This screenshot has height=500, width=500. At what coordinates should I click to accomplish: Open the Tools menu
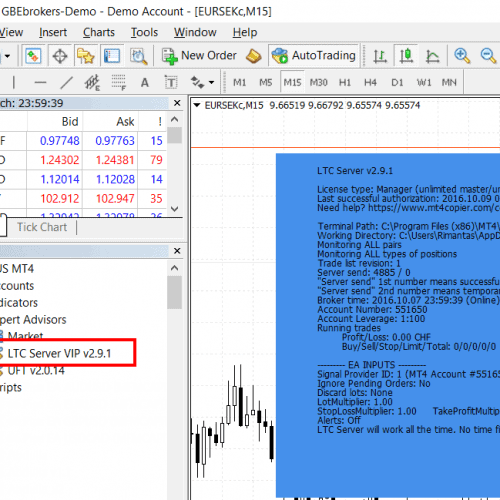pyautogui.click(x=144, y=32)
